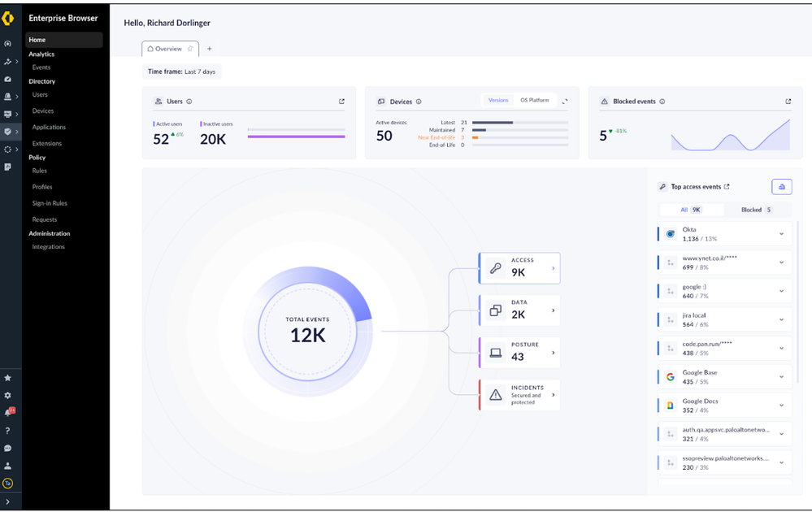Expand the Google Docs event row
Screen dimensions: 812x512
[x=781, y=406]
